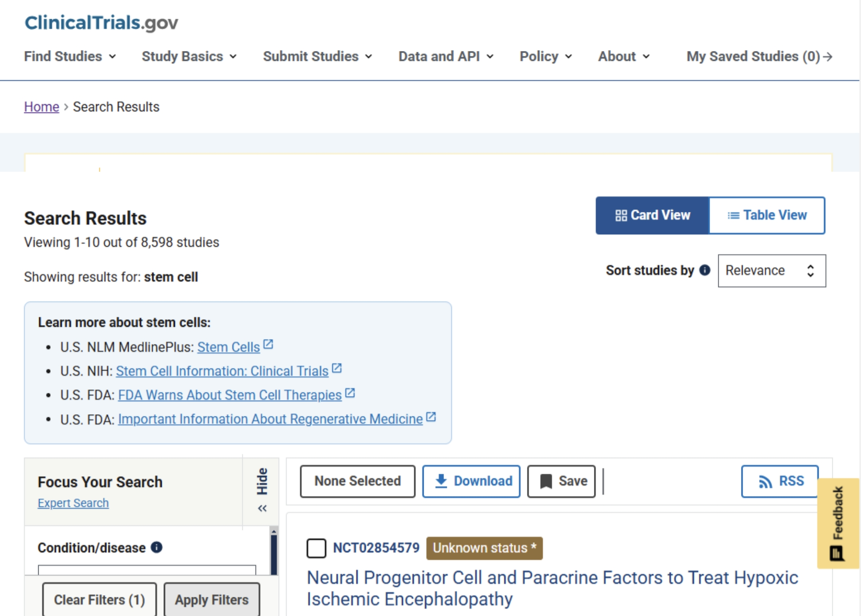Click the Condition/disease info icon
The height and width of the screenshot is (616, 861).
tap(157, 547)
